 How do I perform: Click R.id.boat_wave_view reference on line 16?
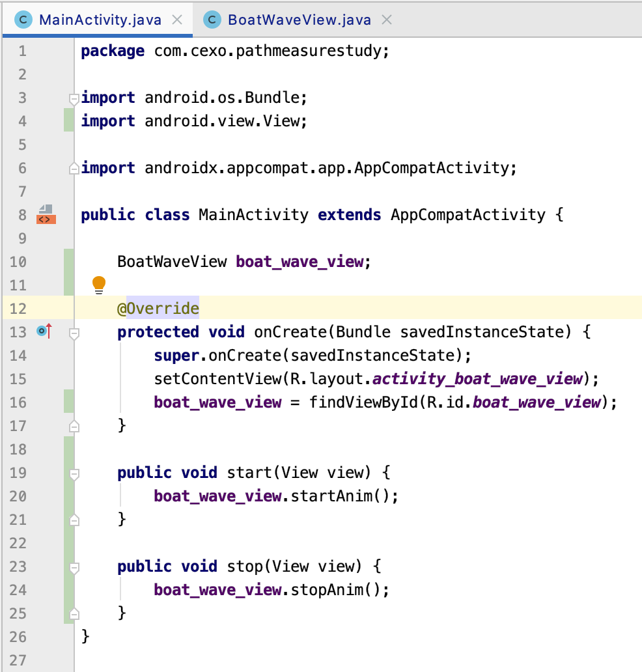(514, 402)
